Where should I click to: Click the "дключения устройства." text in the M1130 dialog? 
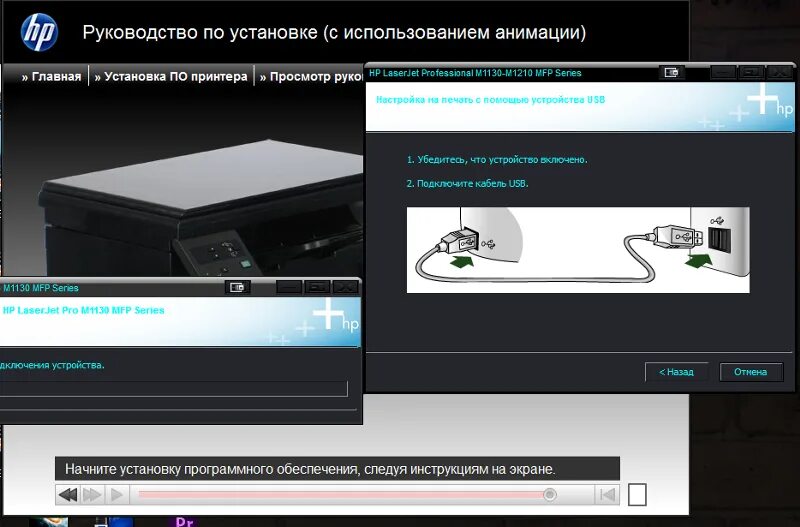pos(52,365)
